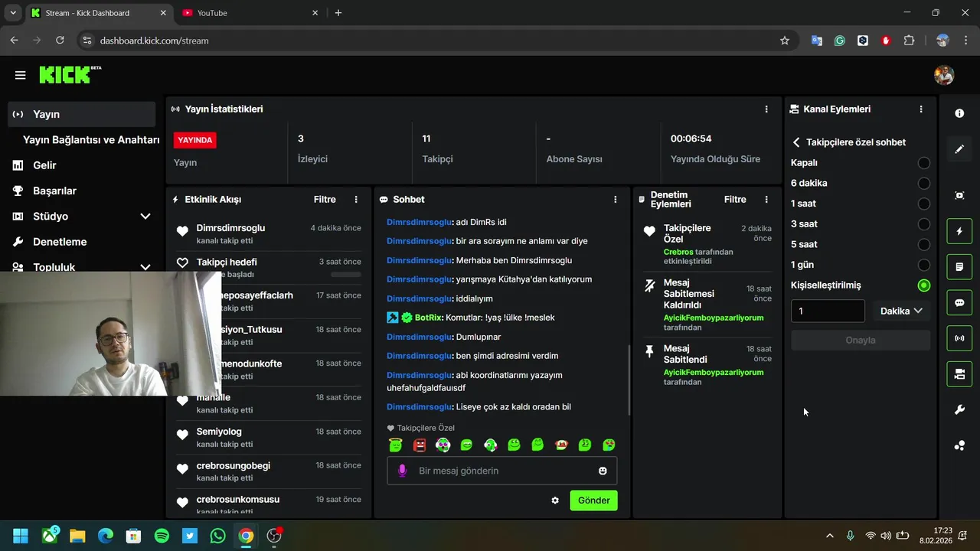The image size is (980, 551).
Task: Focus the Bir mesaj gönderin input
Action: point(502,471)
